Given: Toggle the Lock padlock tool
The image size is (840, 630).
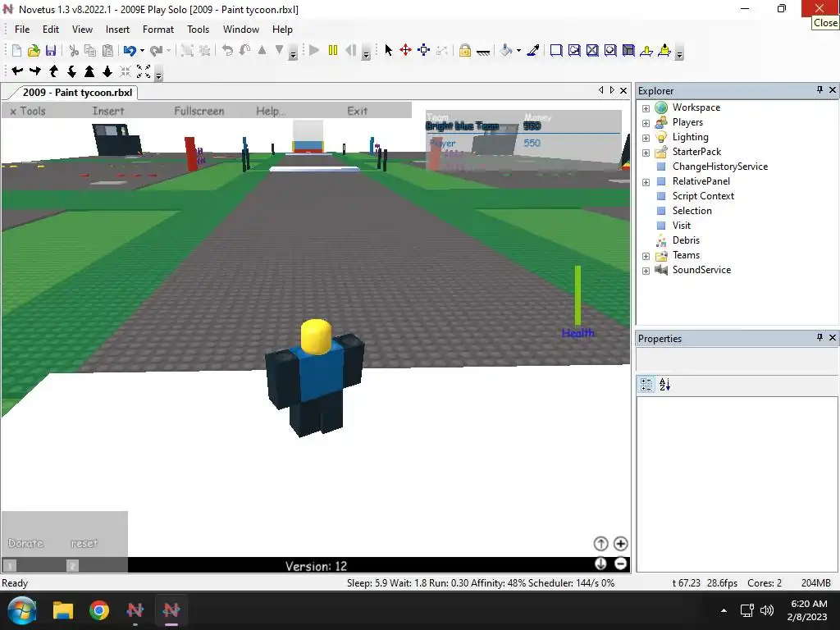Looking at the screenshot, I should click(465, 50).
